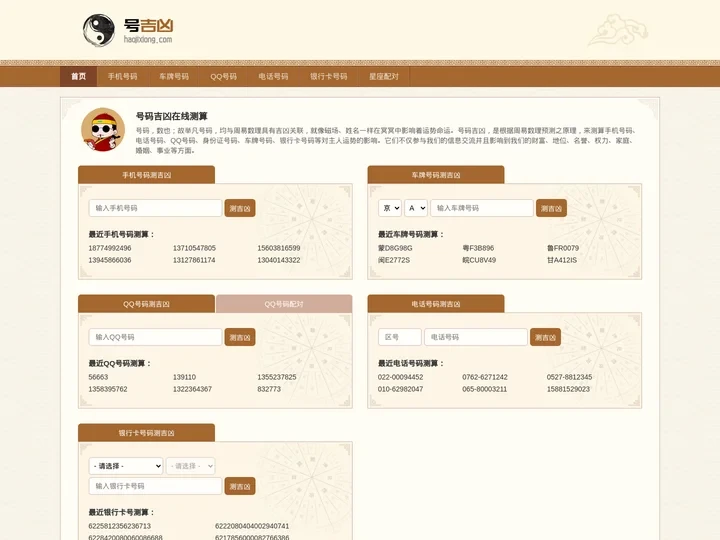Screen dimensions: 720x540
Task: Open recent phone number 13945866036
Action: (110, 260)
